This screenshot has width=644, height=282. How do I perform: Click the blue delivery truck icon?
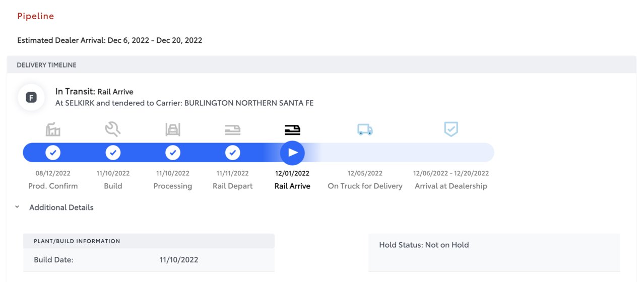tap(365, 130)
